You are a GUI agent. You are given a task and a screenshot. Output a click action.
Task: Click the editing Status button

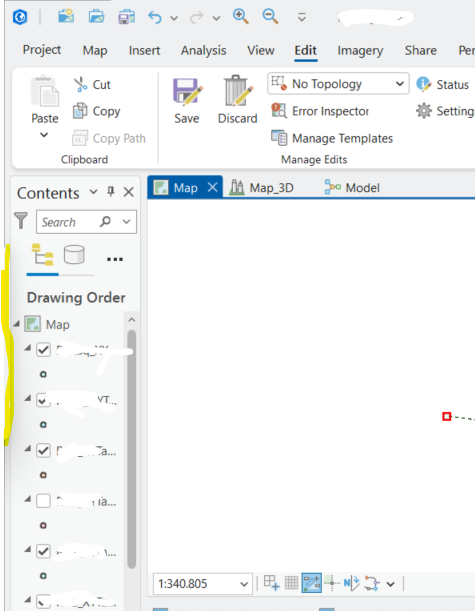[443, 84]
